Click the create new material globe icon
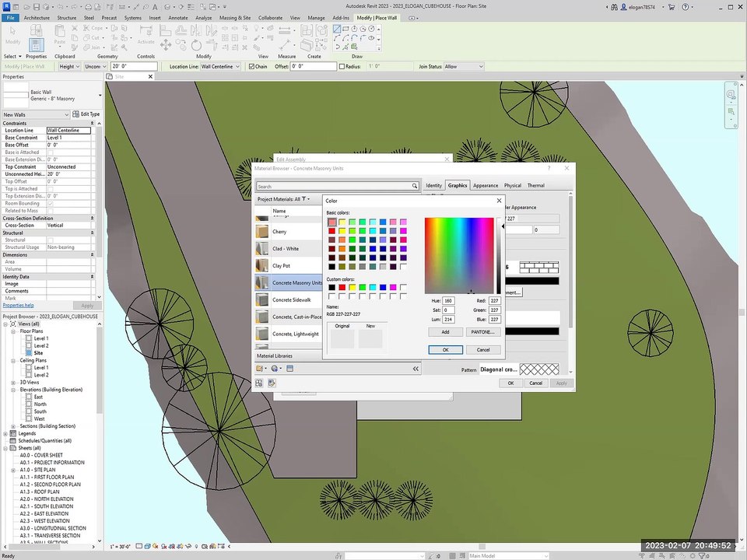 (x=275, y=369)
